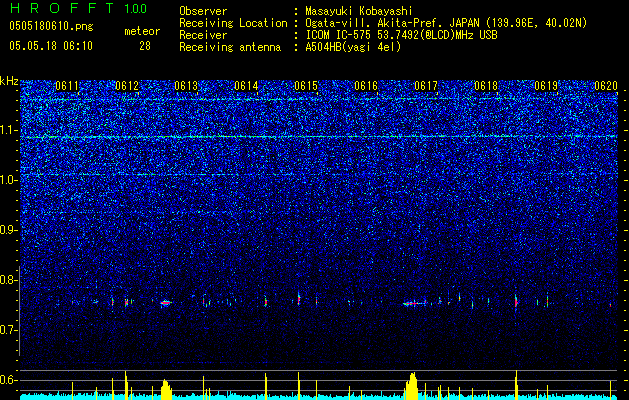
Task: Click the 0615 time marker
Action: click(306, 86)
